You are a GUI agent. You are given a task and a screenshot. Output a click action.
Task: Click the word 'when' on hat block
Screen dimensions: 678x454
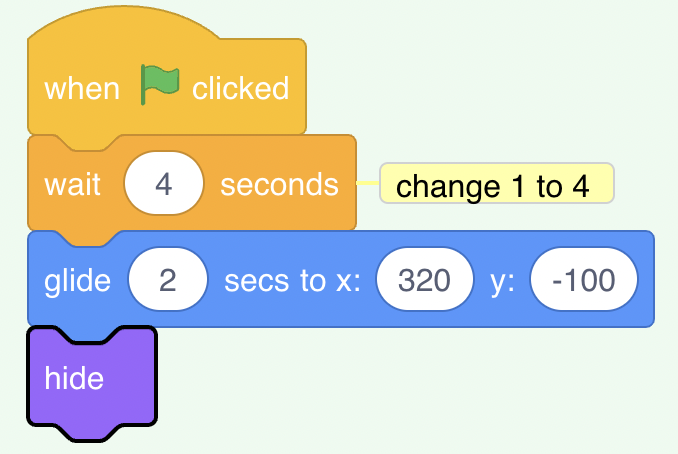(x=82, y=89)
